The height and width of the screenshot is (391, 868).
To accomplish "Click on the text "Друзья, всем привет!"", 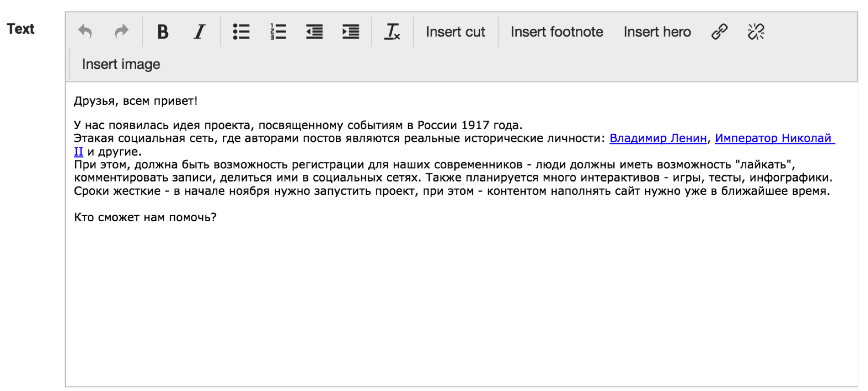I will coord(135,101).
